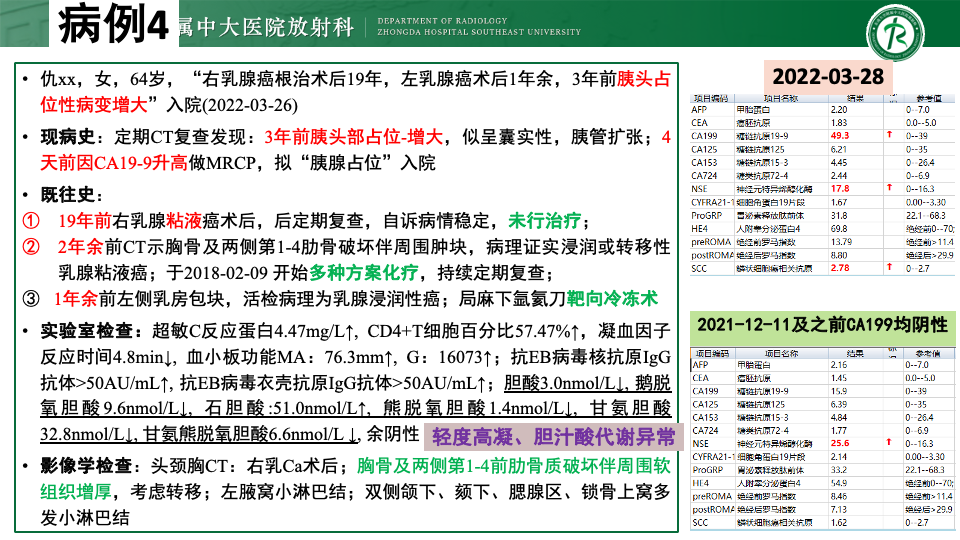Click the green text 多种方案化疗
The image size is (960, 540).
click(364, 272)
